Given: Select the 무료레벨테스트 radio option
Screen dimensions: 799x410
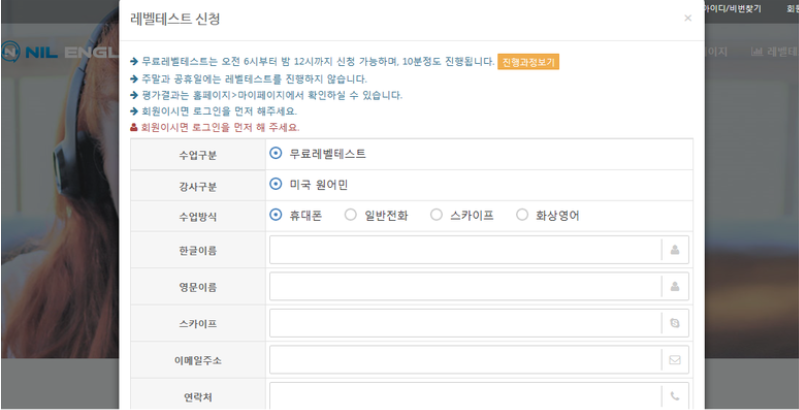Looking at the screenshot, I should pos(276,154).
